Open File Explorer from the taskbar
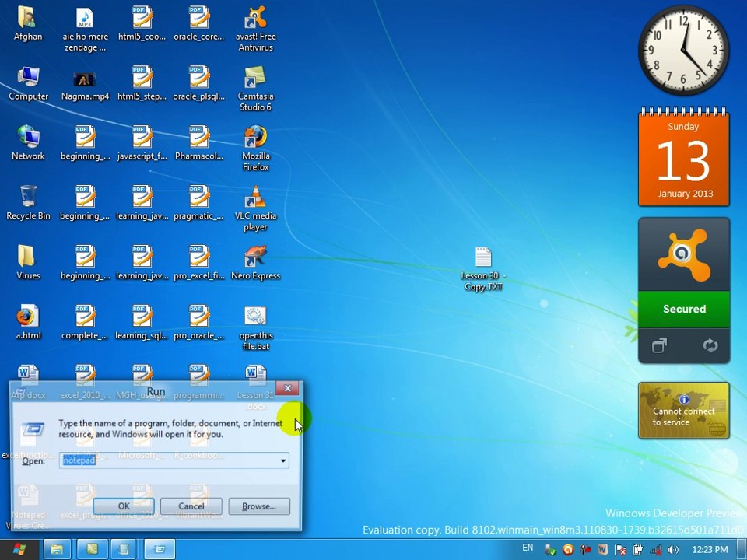 click(x=57, y=550)
